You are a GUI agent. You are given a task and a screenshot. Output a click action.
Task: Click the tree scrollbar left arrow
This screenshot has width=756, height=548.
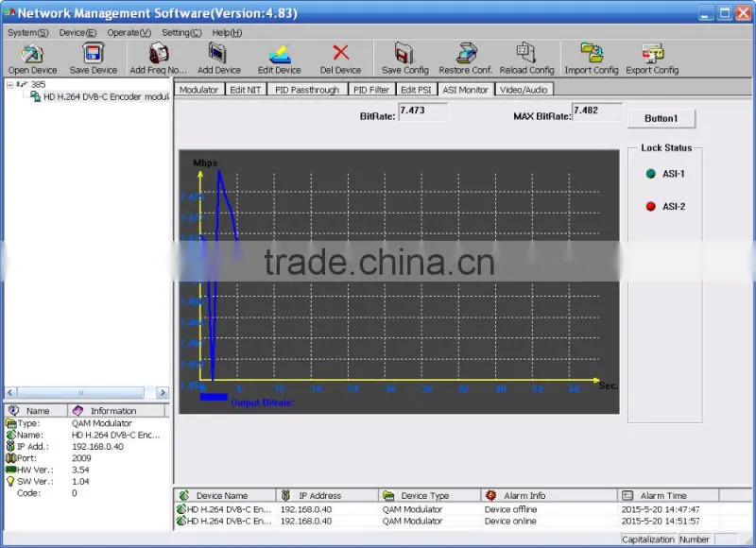point(10,392)
